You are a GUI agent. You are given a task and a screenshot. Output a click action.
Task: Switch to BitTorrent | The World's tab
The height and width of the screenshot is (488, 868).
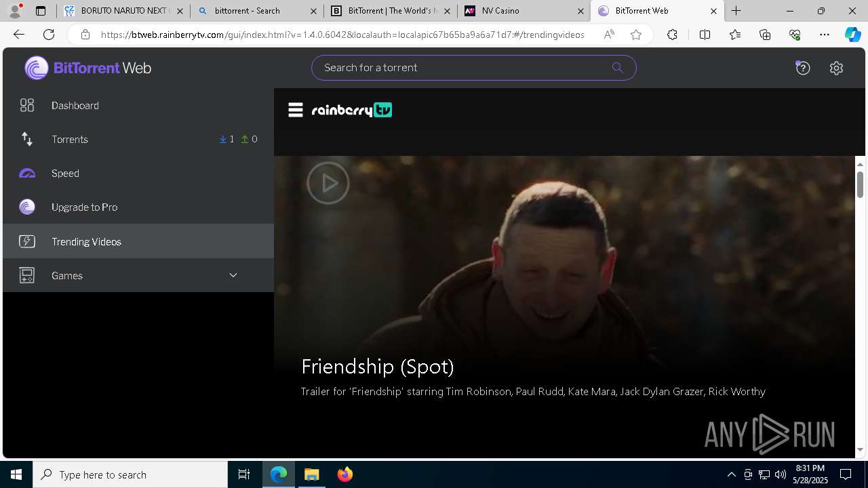coord(390,11)
